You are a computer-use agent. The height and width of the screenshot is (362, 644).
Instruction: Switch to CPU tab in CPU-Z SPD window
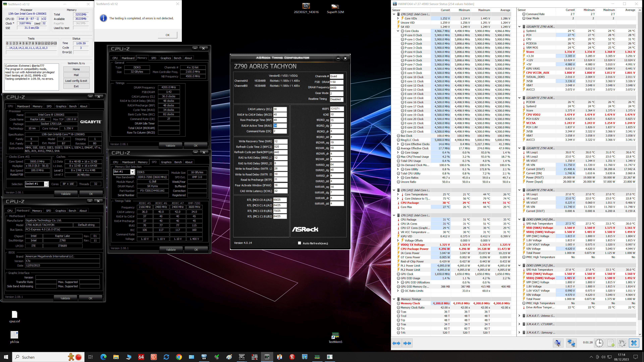click(116, 162)
